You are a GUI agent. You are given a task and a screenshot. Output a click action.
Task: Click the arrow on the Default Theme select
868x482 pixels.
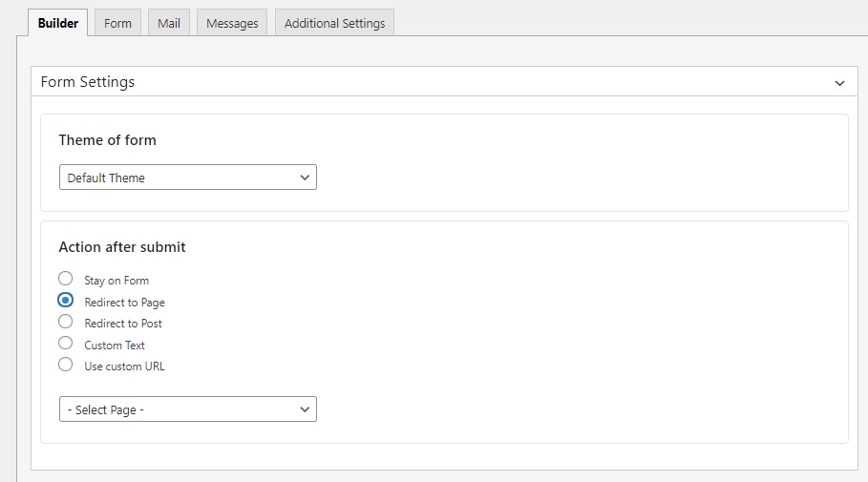[x=305, y=178]
